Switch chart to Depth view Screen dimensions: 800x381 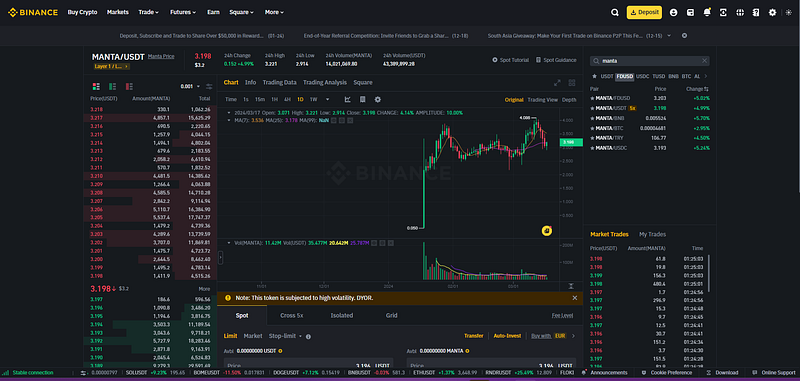click(569, 100)
